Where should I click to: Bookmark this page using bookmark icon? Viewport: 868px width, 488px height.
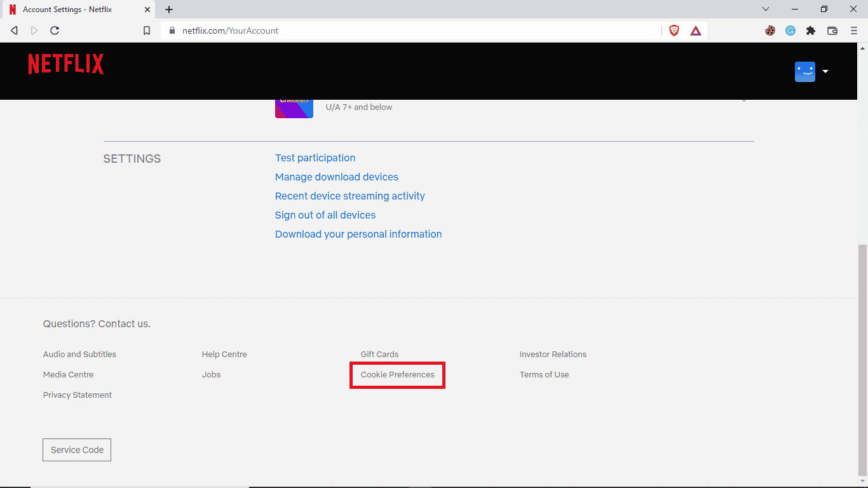click(x=147, y=30)
